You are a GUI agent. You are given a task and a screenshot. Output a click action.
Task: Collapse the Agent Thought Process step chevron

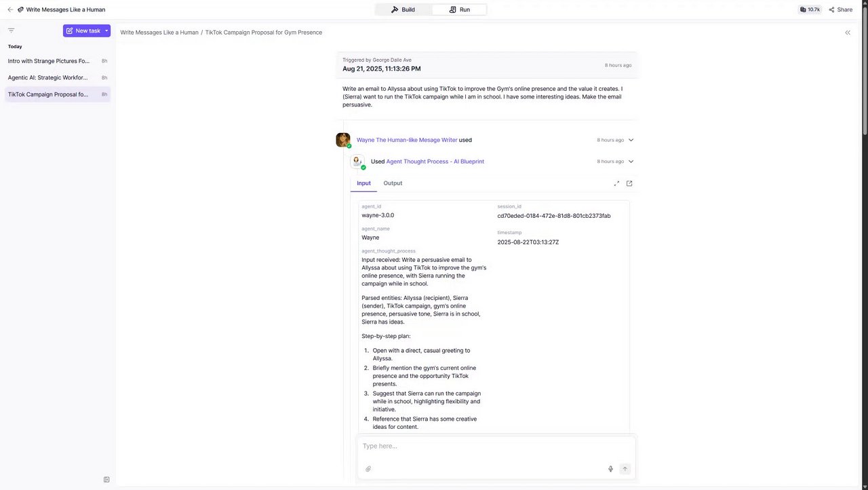(631, 162)
